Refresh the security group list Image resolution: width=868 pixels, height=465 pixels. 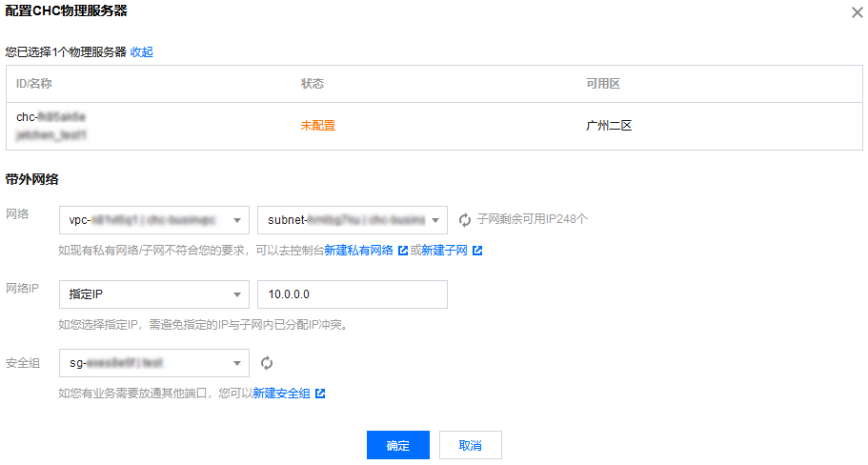268,363
